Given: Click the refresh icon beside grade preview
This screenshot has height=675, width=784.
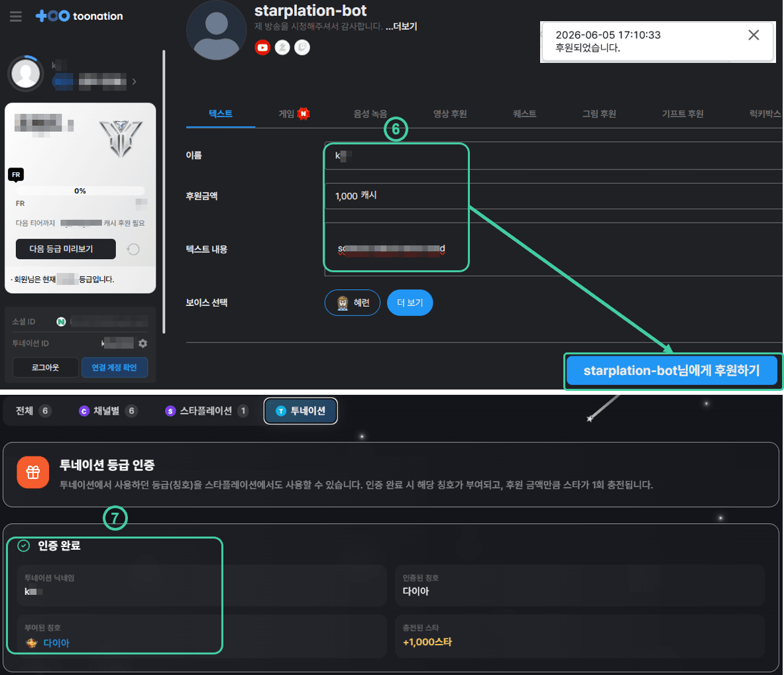Looking at the screenshot, I should [133, 249].
